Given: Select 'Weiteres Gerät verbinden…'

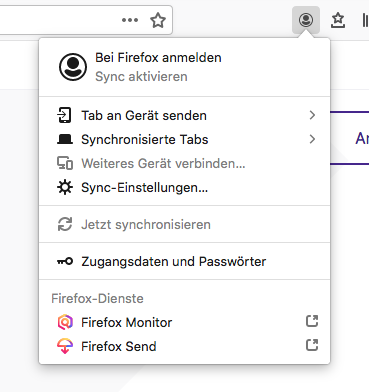Looking at the screenshot, I should coord(184,163).
